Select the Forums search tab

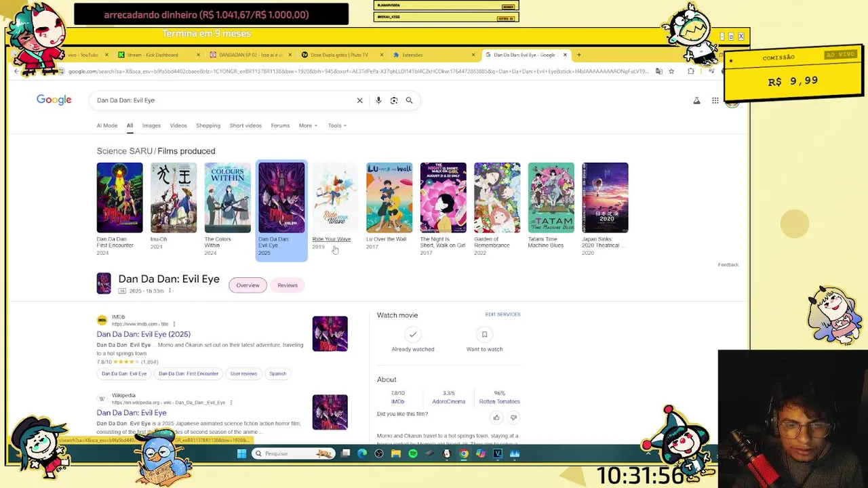coord(280,125)
